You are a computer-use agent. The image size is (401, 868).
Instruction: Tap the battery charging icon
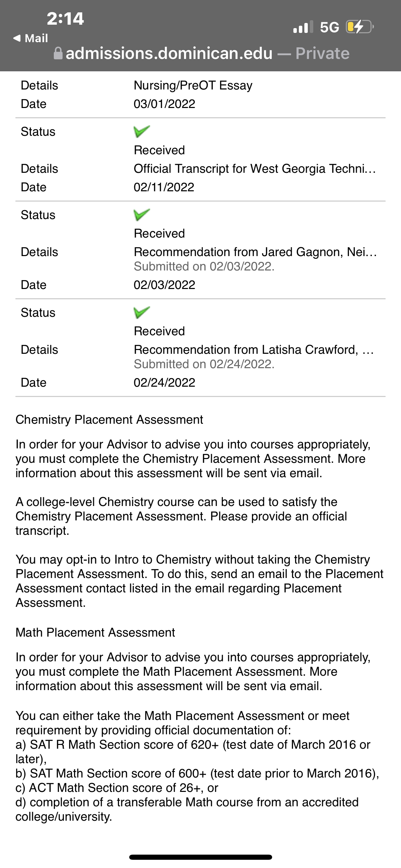coord(360,27)
